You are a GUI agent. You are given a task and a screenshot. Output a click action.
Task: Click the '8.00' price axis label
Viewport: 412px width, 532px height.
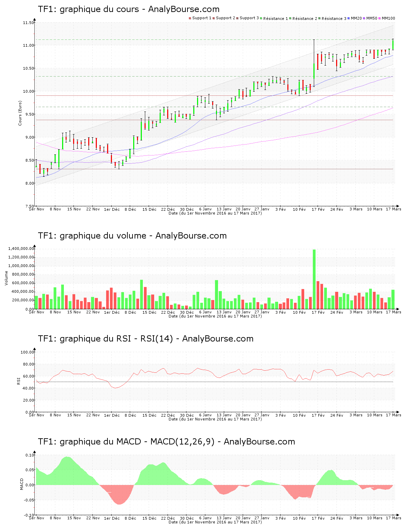point(30,183)
